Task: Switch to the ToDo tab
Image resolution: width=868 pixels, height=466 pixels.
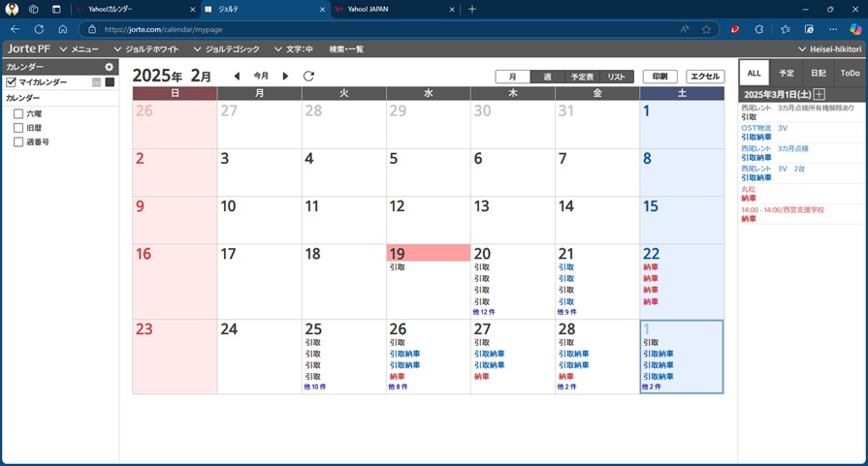Action: (850, 73)
